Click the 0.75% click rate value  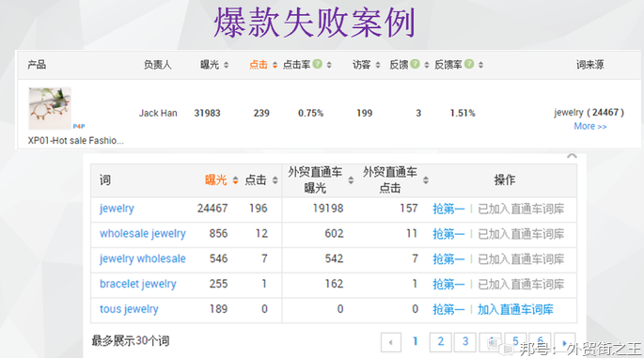point(310,113)
